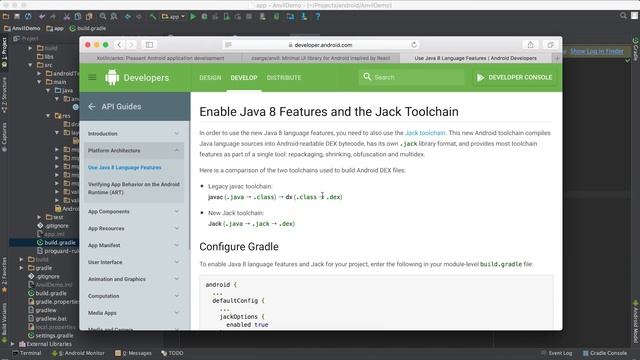The image size is (640, 360).
Task: Click the DEVELOPER CONSOLE button
Action: point(514,78)
